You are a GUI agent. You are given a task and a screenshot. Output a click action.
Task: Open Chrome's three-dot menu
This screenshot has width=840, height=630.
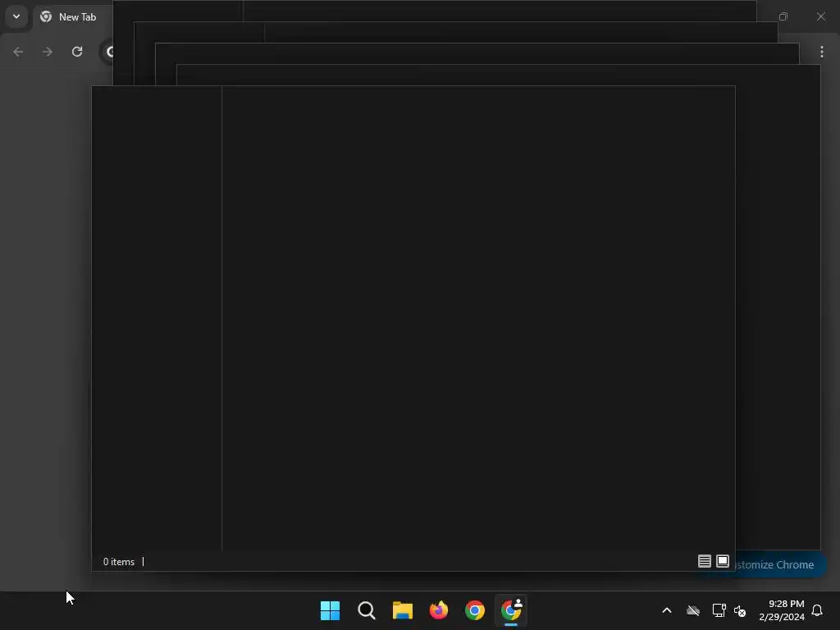[822, 52]
